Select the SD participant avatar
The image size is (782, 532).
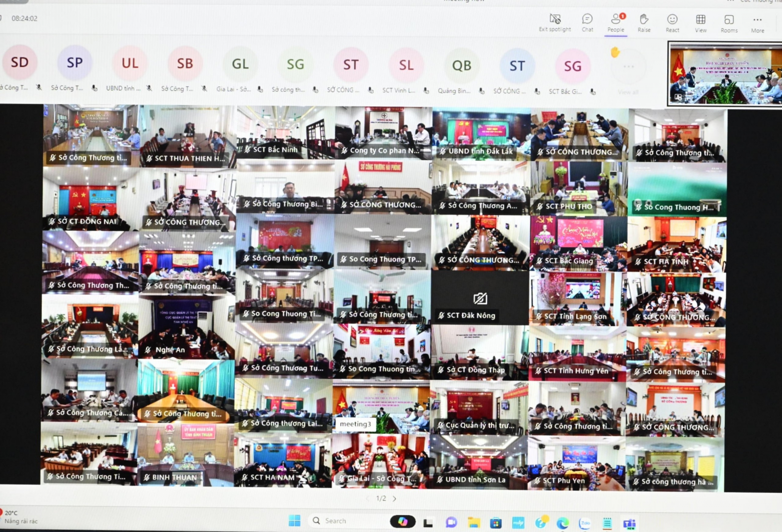pos(20,63)
